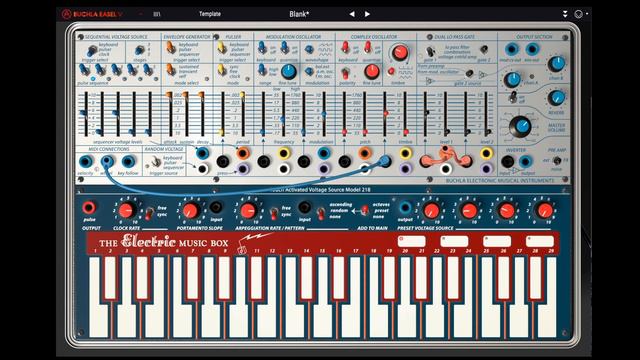Open the settings gear in the toolbar

(x=578, y=14)
